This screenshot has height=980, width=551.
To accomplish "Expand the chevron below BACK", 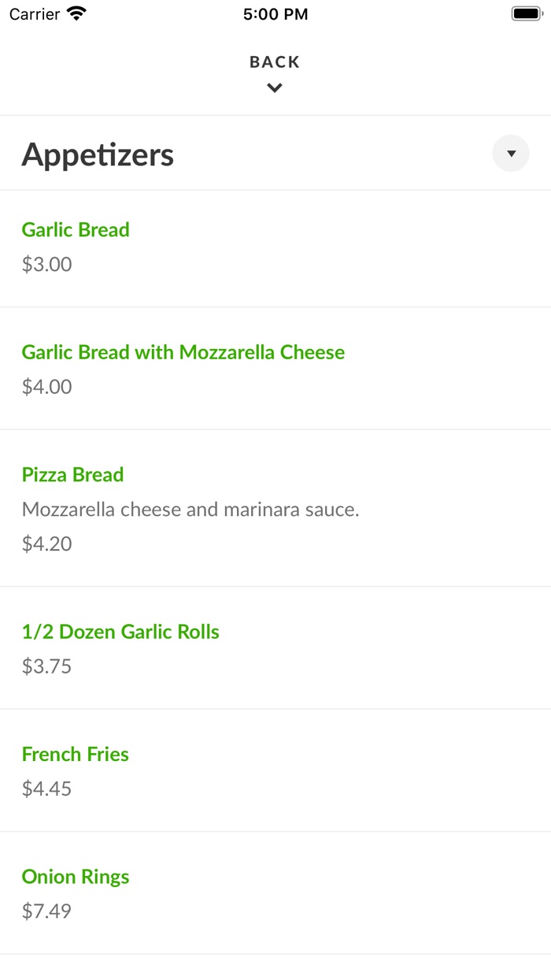I will 275,87.
